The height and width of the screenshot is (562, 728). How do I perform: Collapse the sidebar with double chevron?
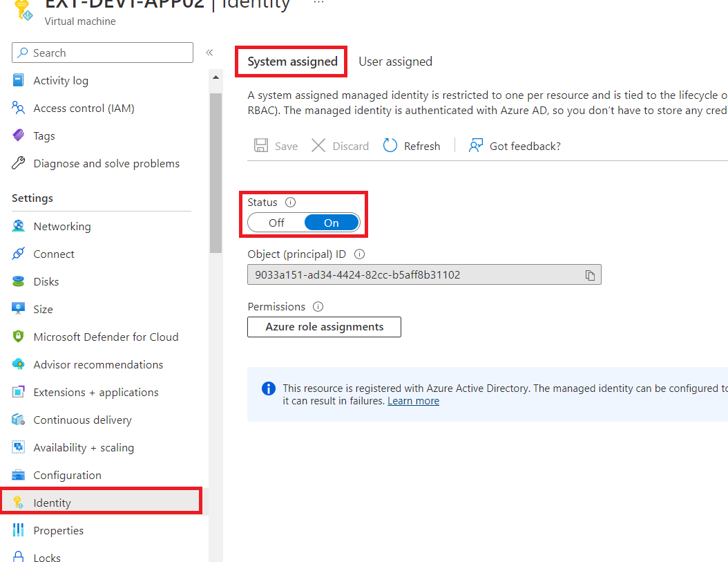pyautogui.click(x=209, y=53)
